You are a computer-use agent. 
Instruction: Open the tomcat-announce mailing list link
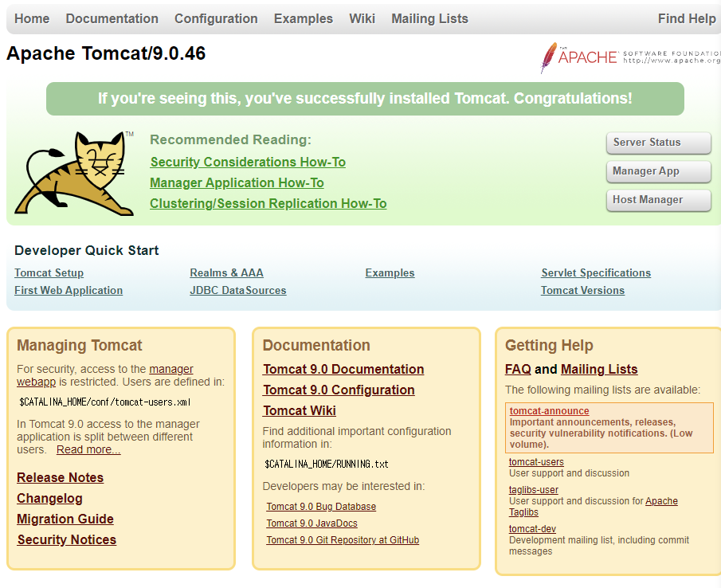point(549,411)
